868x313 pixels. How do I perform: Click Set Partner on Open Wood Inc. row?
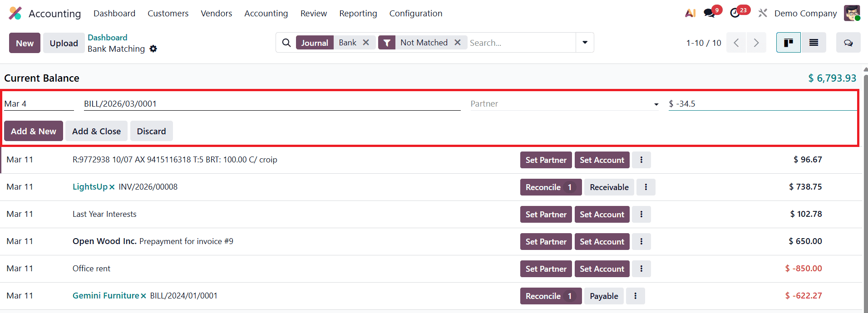point(546,241)
